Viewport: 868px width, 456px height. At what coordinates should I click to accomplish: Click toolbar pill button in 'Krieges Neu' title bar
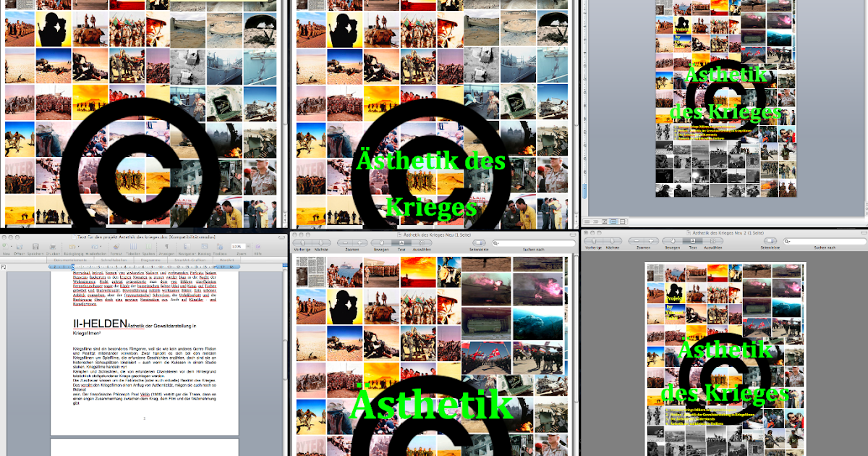tap(572, 235)
